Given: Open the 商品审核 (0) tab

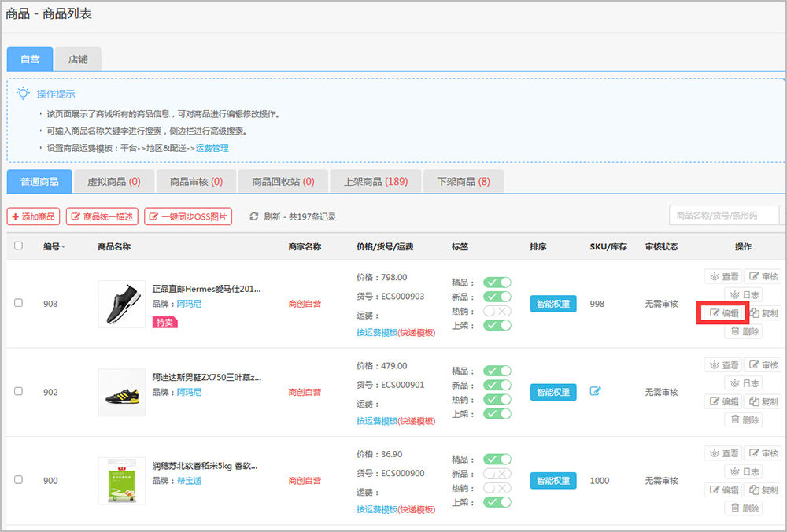Looking at the screenshot, I should (x=196, y=182).
